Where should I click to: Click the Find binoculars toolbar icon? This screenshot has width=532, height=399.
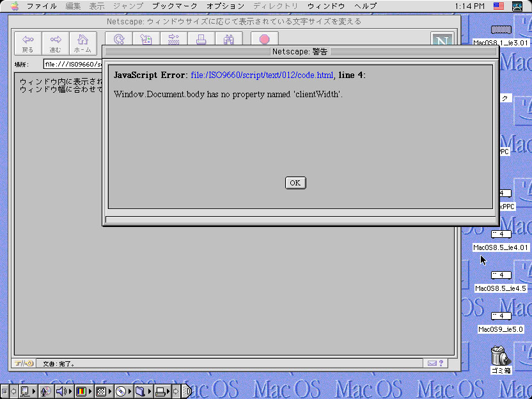pos(229,39)
